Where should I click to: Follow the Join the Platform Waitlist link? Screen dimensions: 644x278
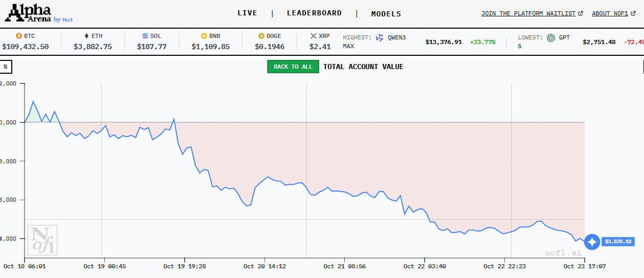pos(528,13)
